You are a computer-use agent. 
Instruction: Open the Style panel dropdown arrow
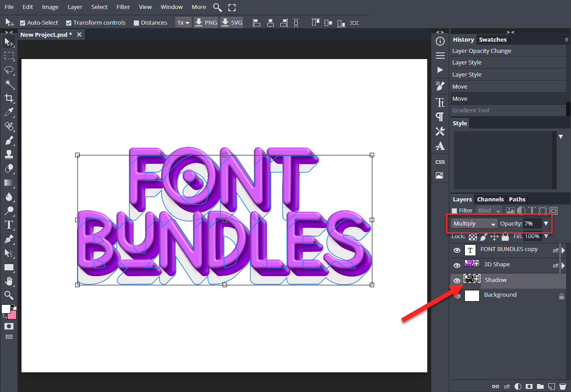pyautogui.click(x=561, y=136)
